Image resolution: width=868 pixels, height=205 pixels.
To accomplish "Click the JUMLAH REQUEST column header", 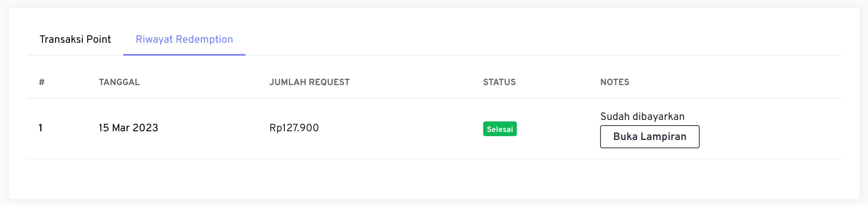I will coord(310,82).
